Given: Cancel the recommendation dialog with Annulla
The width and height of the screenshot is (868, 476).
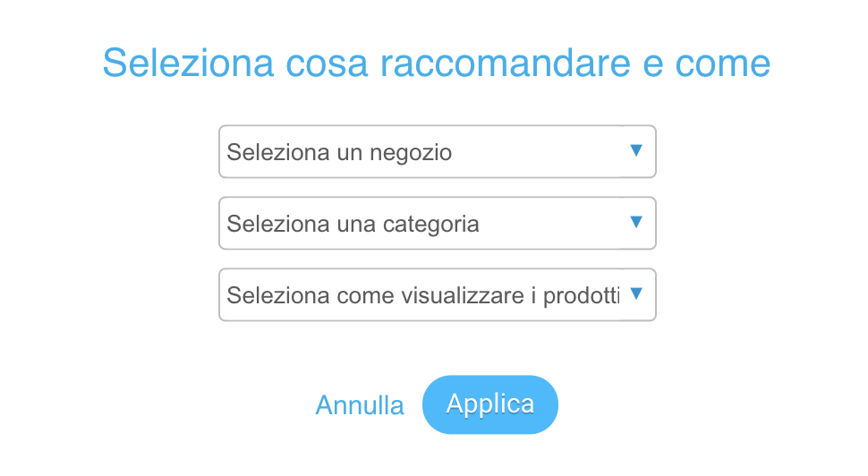Looking at the screenshot, I should [360, 405].
